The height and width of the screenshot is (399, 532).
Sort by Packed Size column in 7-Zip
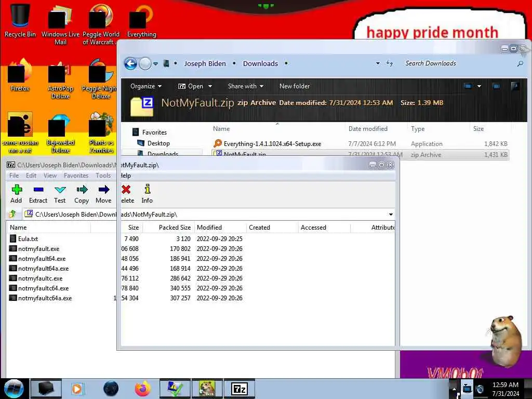pyautogui.click(x=168, y=228)
